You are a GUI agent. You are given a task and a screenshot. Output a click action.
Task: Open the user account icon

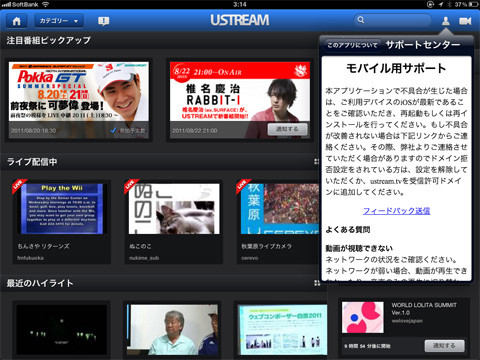(x=446, y=21)
